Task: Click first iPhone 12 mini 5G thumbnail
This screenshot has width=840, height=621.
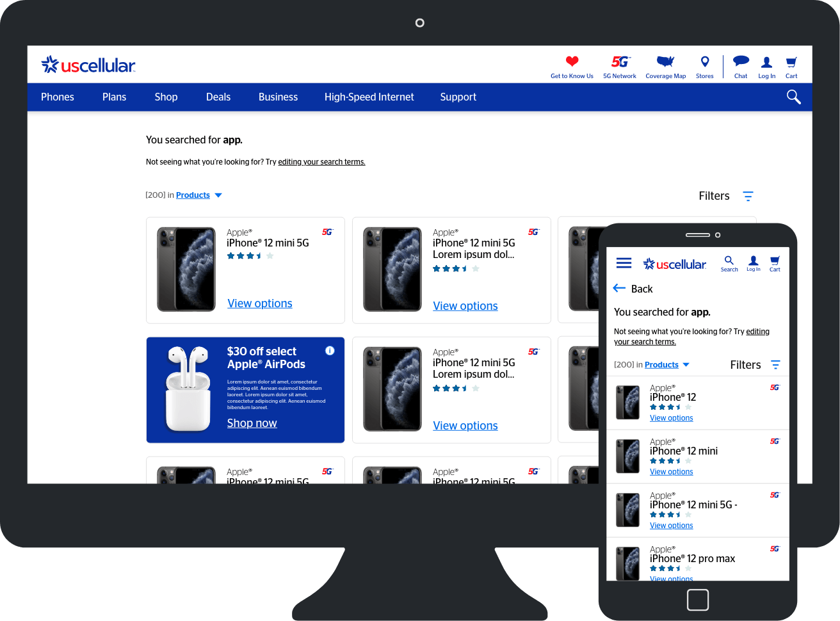Action: [186, 270]
